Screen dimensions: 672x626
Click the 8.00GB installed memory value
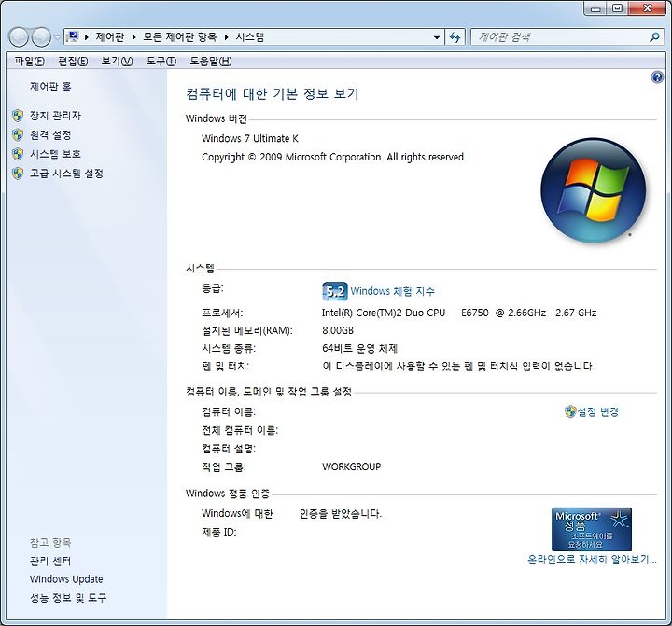pyautogui.click(x=338, y=330)
